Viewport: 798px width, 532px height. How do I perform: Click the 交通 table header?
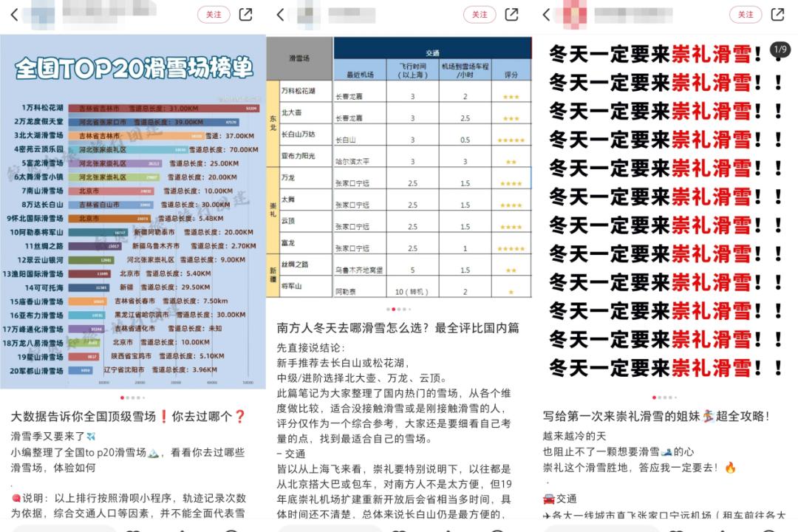click(x=432, y=49)
